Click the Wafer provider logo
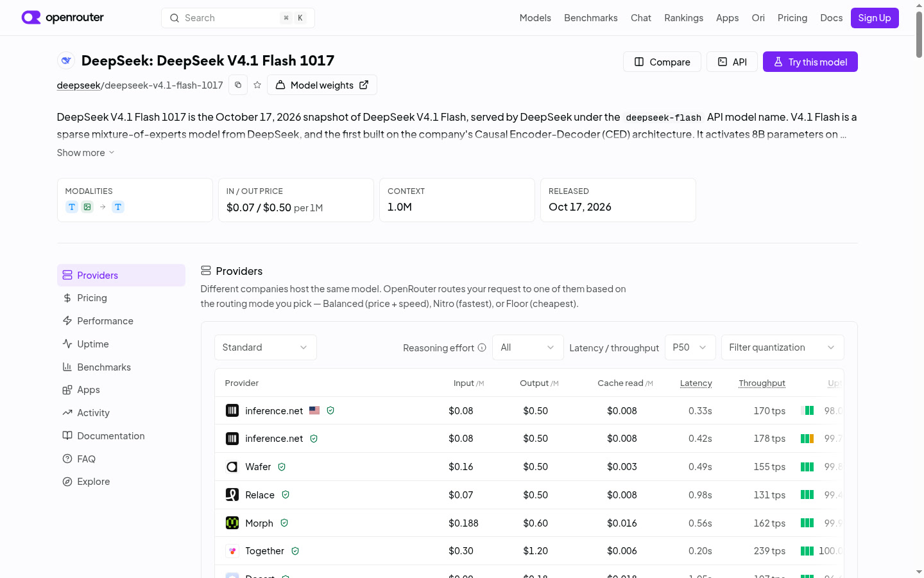The height and width of the screenshot is (578, 924). click(232, 467)
